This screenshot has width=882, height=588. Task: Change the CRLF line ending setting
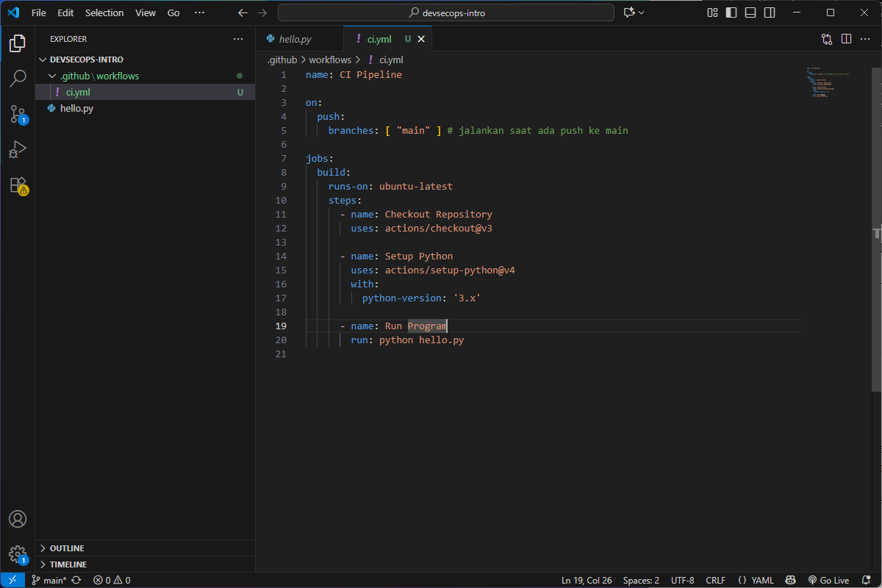715,580
